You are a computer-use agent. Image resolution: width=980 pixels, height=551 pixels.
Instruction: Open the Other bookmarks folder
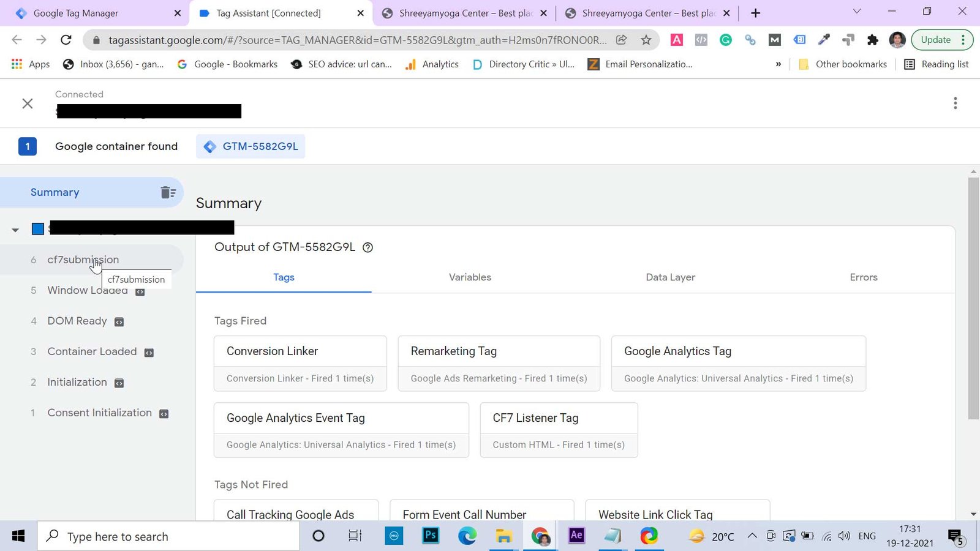pyautogui.click(x=843, y=64)
